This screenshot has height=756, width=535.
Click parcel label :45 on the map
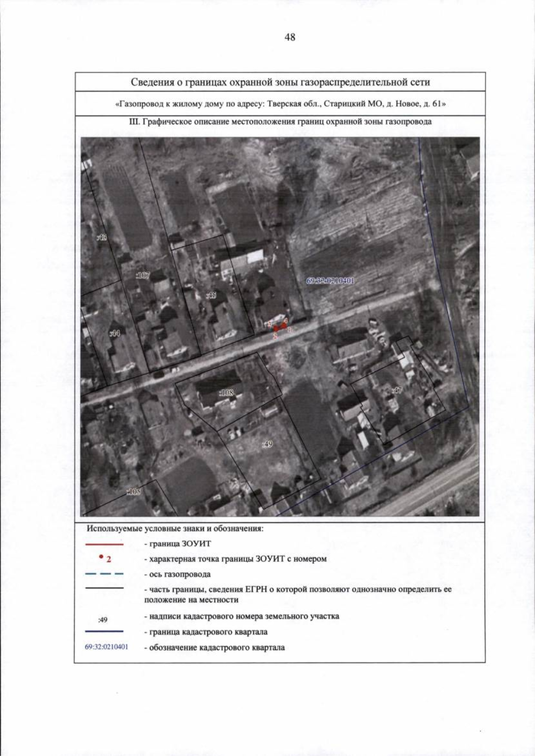[x=211, y=295]
